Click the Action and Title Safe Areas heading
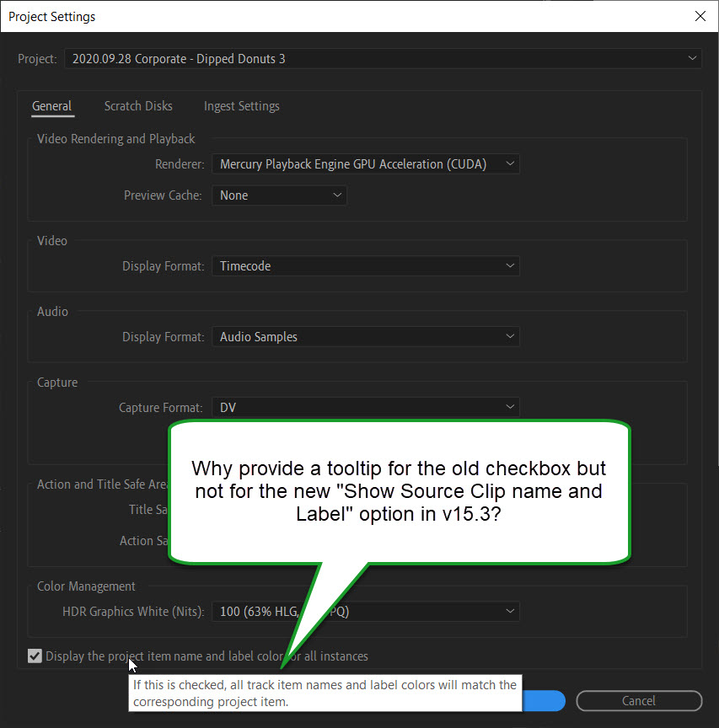The image size is (719, 728). point(102,484)
